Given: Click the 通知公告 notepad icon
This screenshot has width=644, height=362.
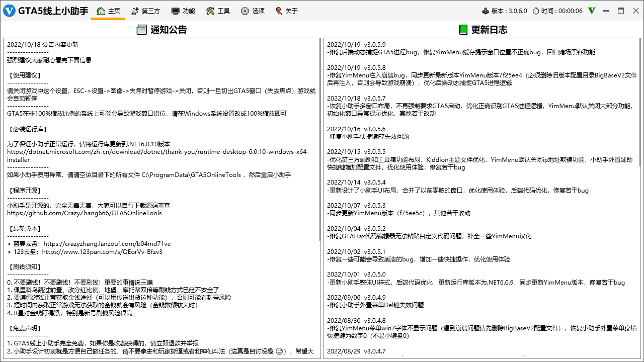Looking at the screenshot, I should tap(142, 30).
